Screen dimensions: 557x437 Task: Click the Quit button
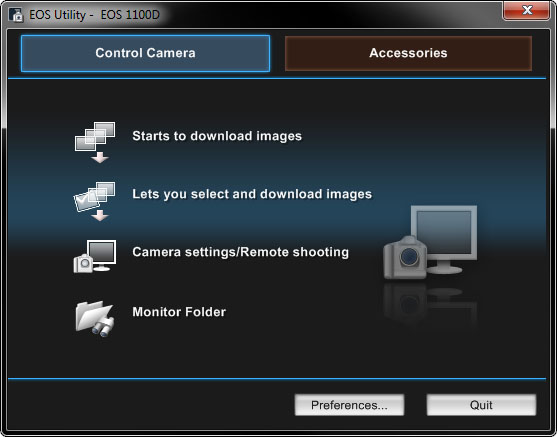pyautogui.click(x=481, y=405)
